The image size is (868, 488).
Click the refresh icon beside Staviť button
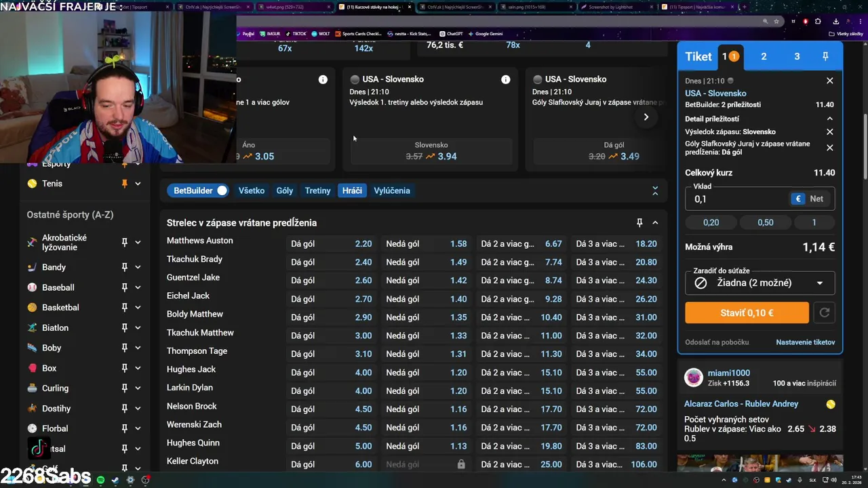click(825, 312)
